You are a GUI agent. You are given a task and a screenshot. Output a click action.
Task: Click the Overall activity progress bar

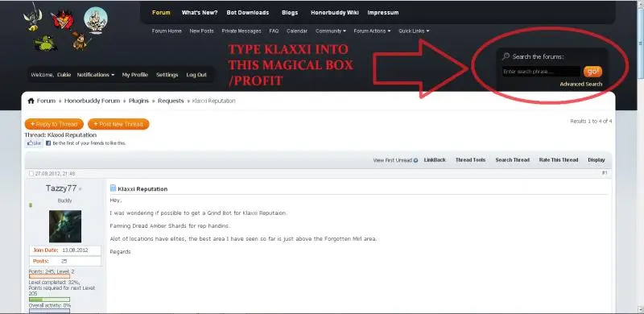tap(49, 311)
